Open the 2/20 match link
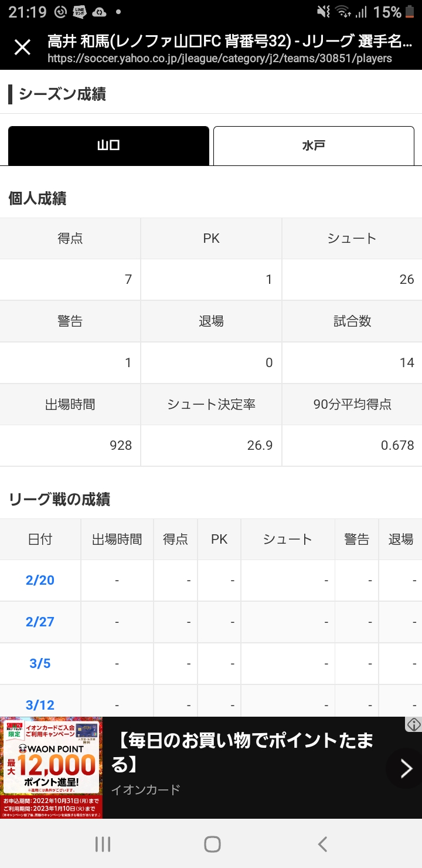The width and height of the screenshot is (422, 868). [40, 580]
